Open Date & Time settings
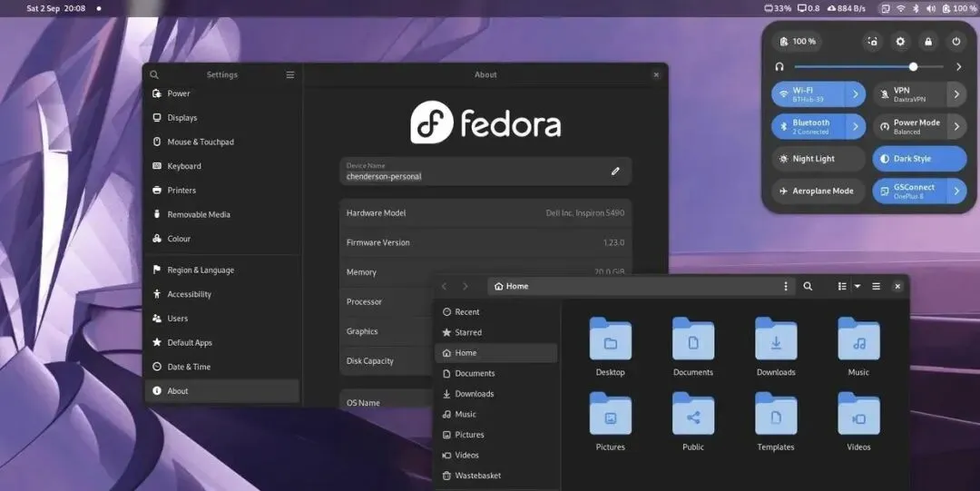 222,367
